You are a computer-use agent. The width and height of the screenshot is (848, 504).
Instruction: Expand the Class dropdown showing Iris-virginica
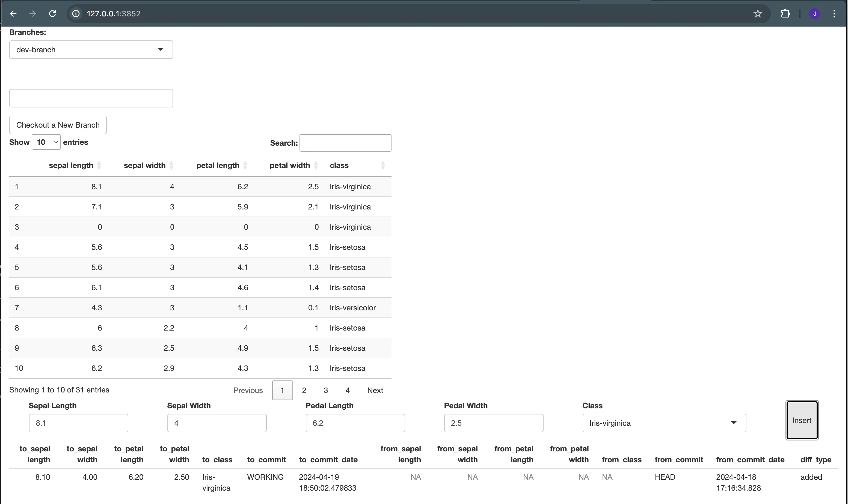[664, 423]
